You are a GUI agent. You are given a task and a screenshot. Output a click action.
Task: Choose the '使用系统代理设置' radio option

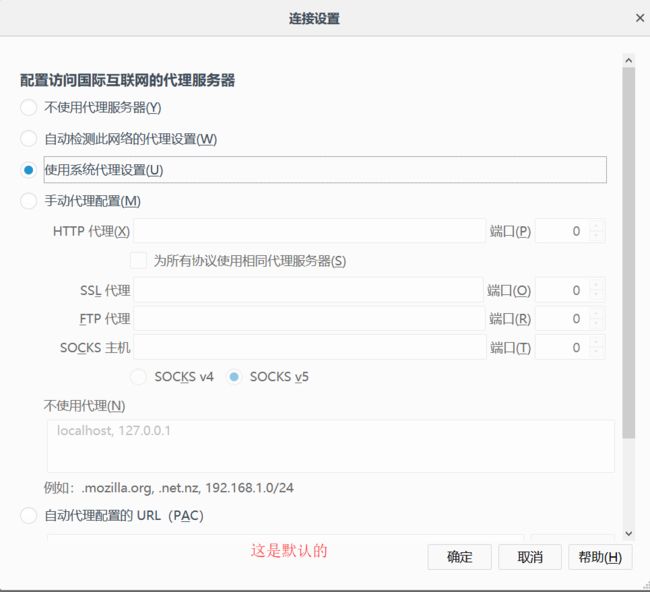click(x=28, y=170)
